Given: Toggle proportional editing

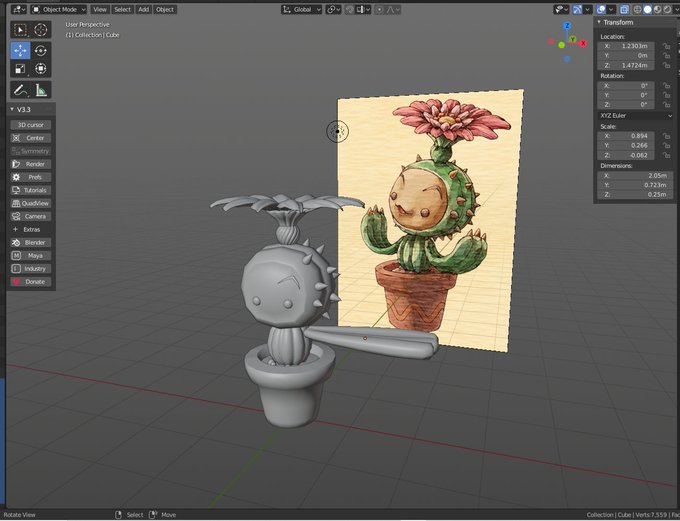Looking at the screenshot, I should [379, 9].
